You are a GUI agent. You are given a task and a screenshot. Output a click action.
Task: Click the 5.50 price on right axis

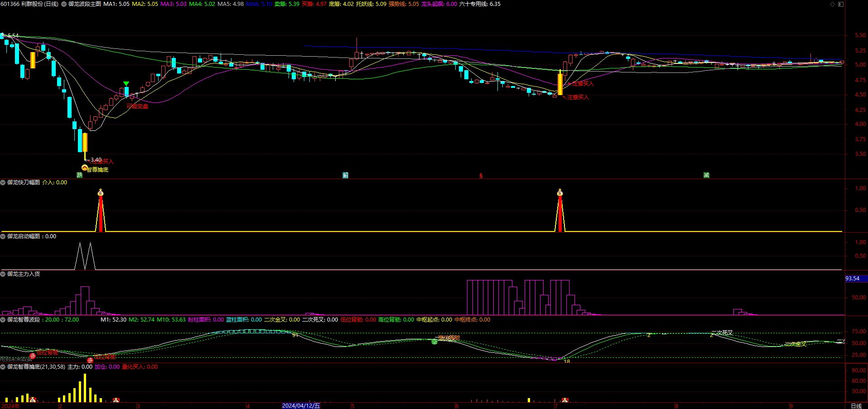860,35
